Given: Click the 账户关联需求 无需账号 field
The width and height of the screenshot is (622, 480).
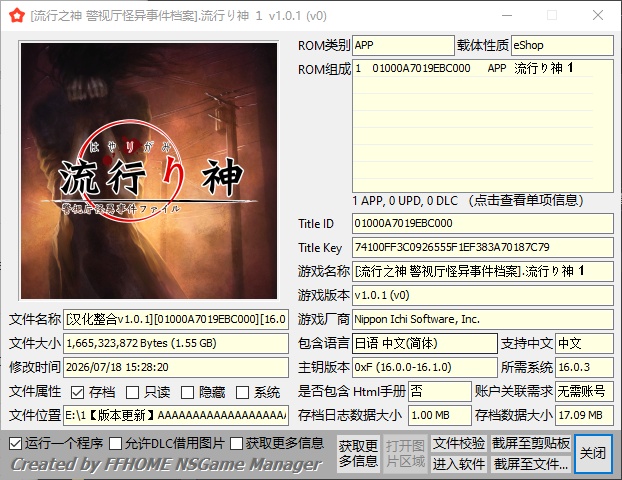Looking at the screenshot, I should pos(584,392).
